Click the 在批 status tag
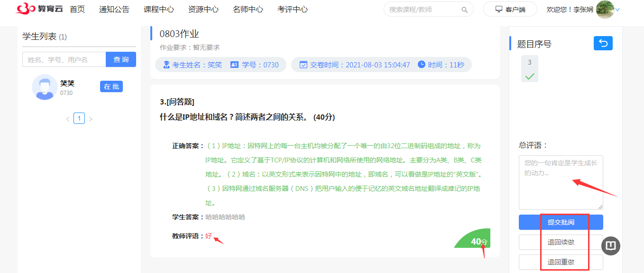 click(111, 86)
